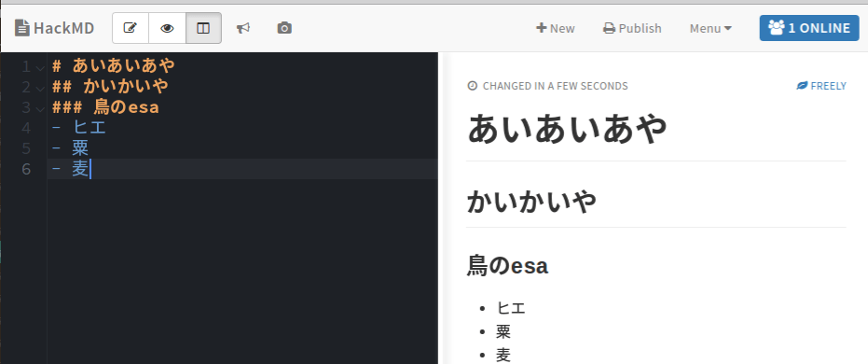
Task: Place cursor in '# あいあいあや' editor line
Action: [x=114, y=66]
